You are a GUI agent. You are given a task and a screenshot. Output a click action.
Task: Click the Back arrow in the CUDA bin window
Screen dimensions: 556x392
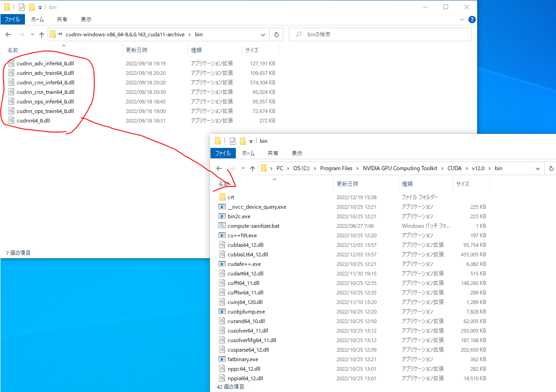pyautogui.click(x=219, y=168)
